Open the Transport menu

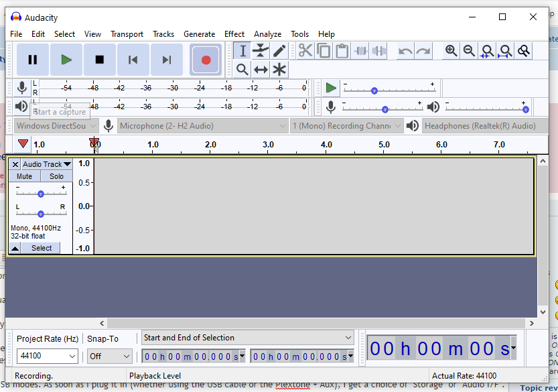(x=127, y=34)
